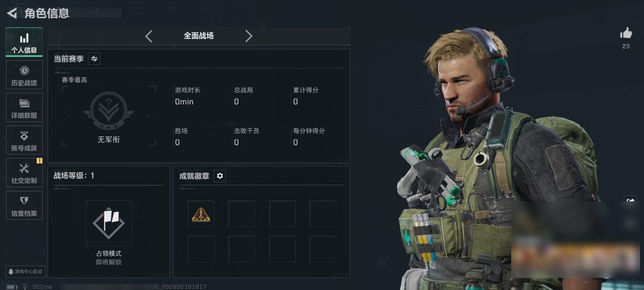Open the 历史战绩 history tab

click(x=24, y=75)
